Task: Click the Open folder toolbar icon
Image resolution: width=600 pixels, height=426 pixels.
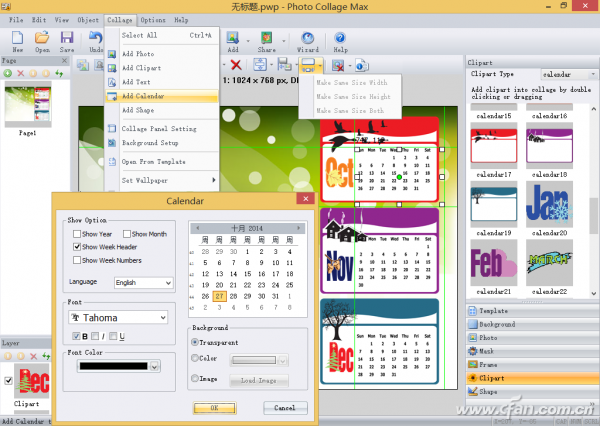Action: 42,38
